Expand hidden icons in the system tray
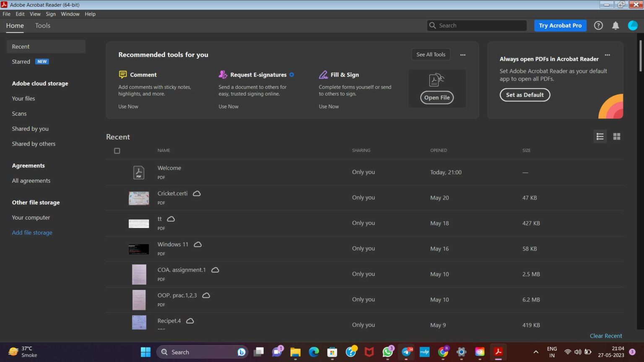 tap(536, 352)
